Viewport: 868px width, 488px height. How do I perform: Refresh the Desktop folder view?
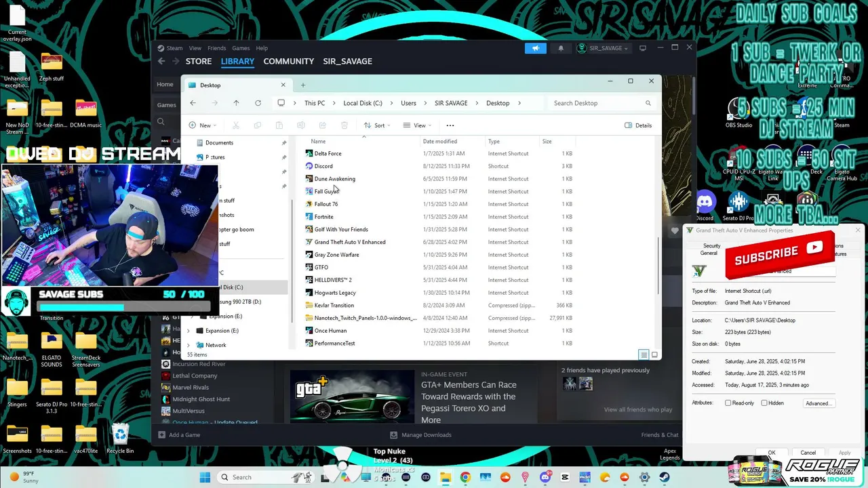click(x=258, y=103)
